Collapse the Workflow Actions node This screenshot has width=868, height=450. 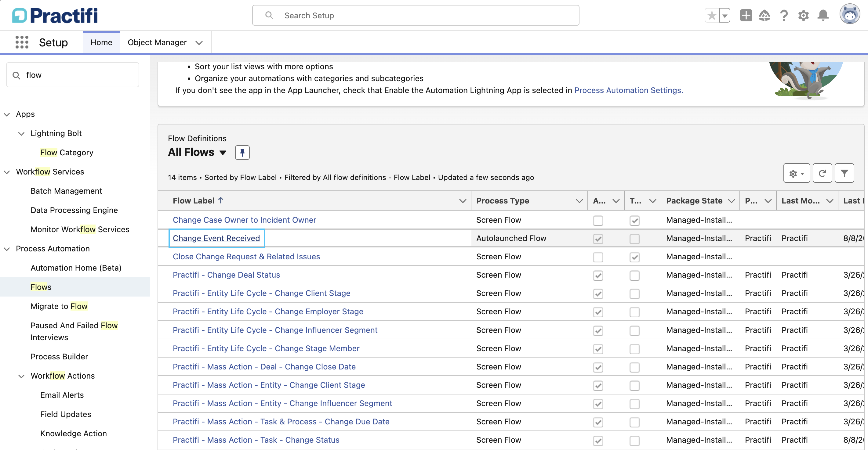pyautogui.click(x=21, y=376)
